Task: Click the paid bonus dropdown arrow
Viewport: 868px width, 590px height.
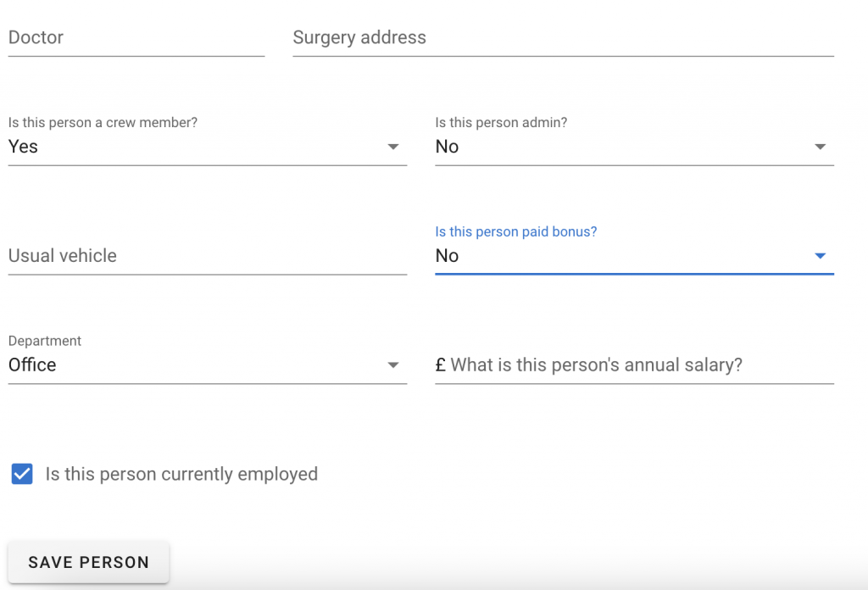Action: tap(820, 256)
